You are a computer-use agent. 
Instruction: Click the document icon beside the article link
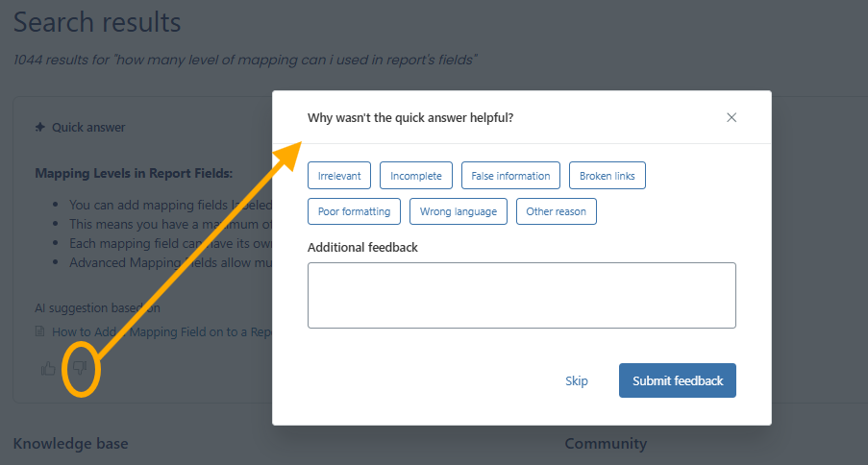click(x=39, y=331)
